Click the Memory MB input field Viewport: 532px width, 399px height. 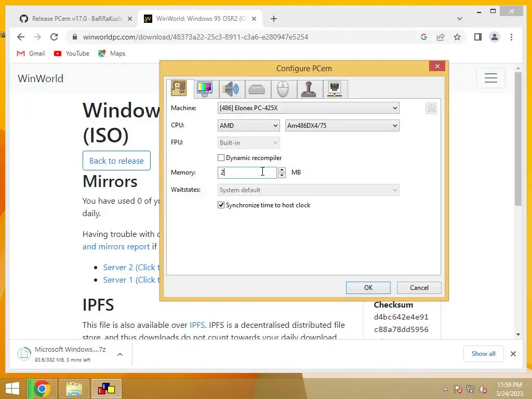point(247,172)
